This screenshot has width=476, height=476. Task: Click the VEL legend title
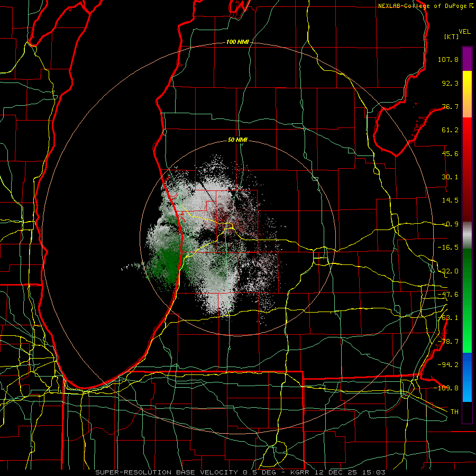point(464,32)
